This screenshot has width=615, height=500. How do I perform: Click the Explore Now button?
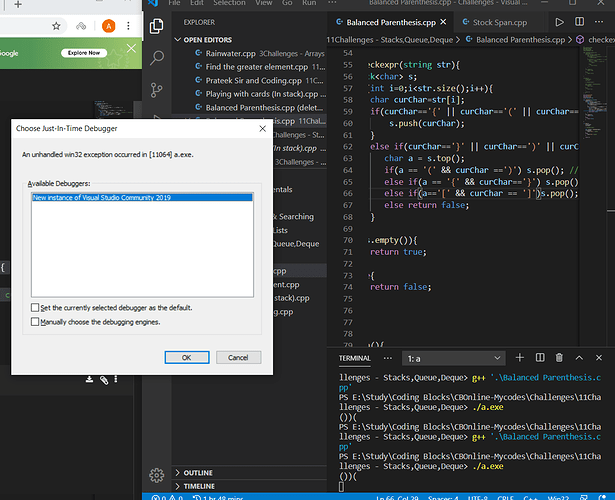click(84, 53)
